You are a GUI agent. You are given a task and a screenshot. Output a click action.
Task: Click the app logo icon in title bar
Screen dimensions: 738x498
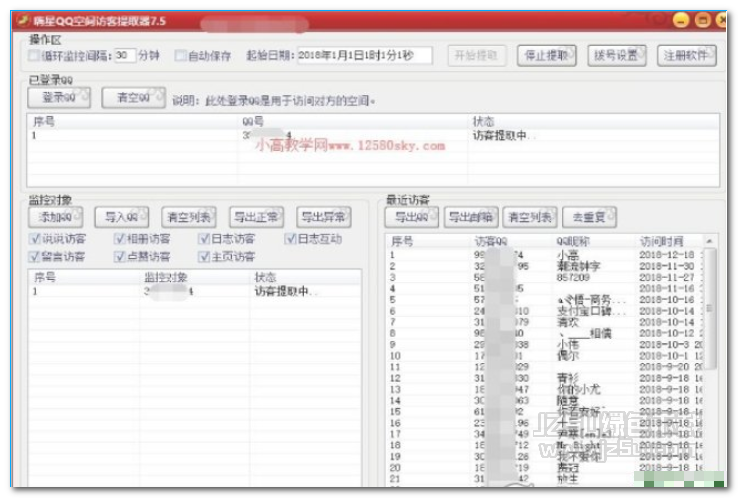(22, 20)
